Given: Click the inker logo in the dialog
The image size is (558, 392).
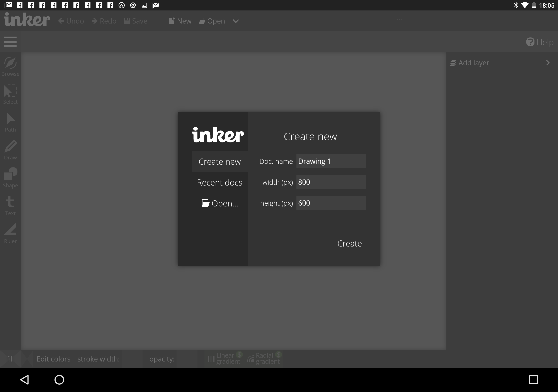Looking at the screenshot, I should pyautogui.click(x=218, y=135).
